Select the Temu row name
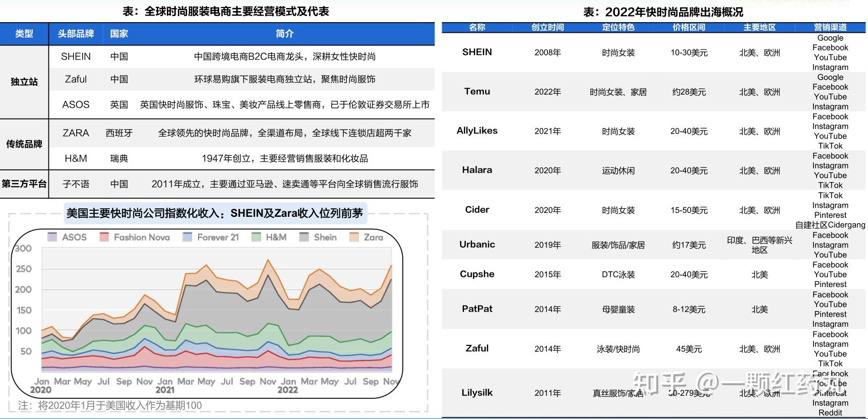Viewport: 868px width, 419px height. point(477,91)
